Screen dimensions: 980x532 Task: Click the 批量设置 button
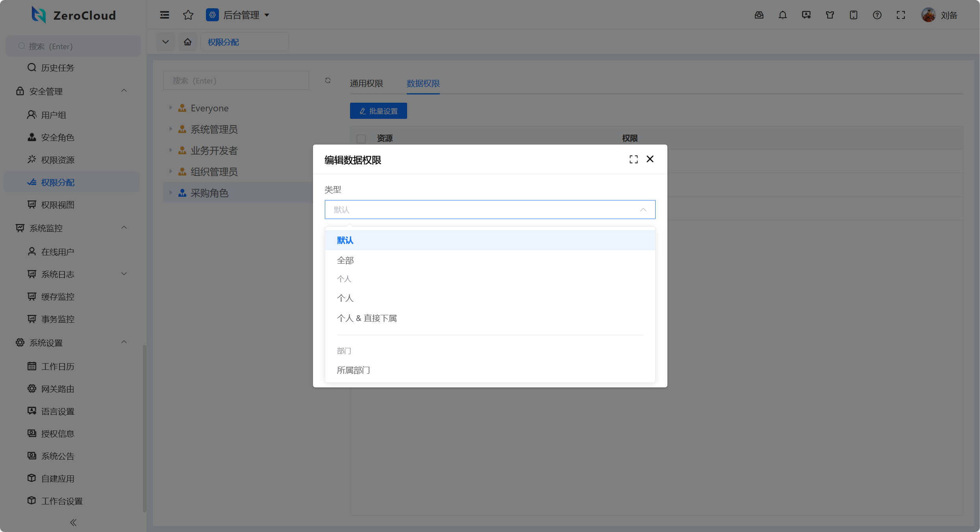pos(378,111)
